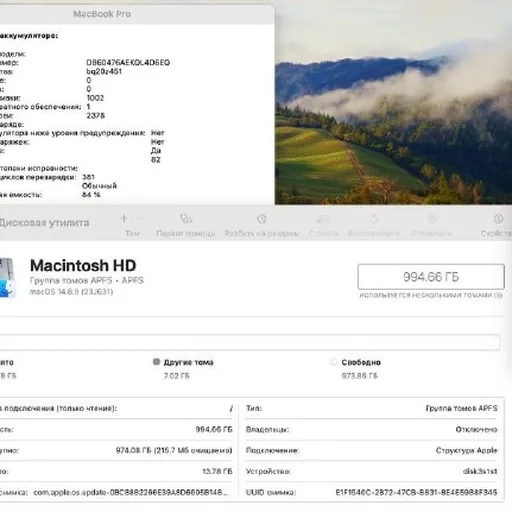Open the Partition (Разбить на разделы) tool

[262, 219]
